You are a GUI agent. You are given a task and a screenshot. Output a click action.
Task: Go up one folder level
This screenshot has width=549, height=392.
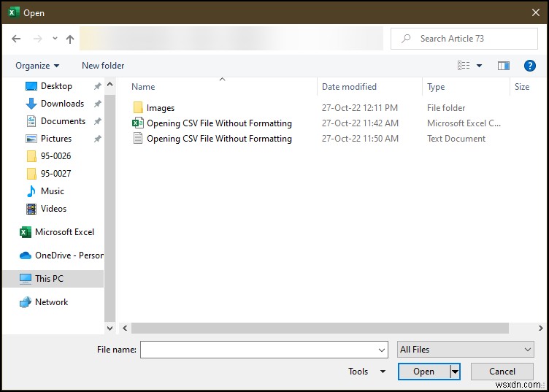pyautogui.click(x=70, y=39)
